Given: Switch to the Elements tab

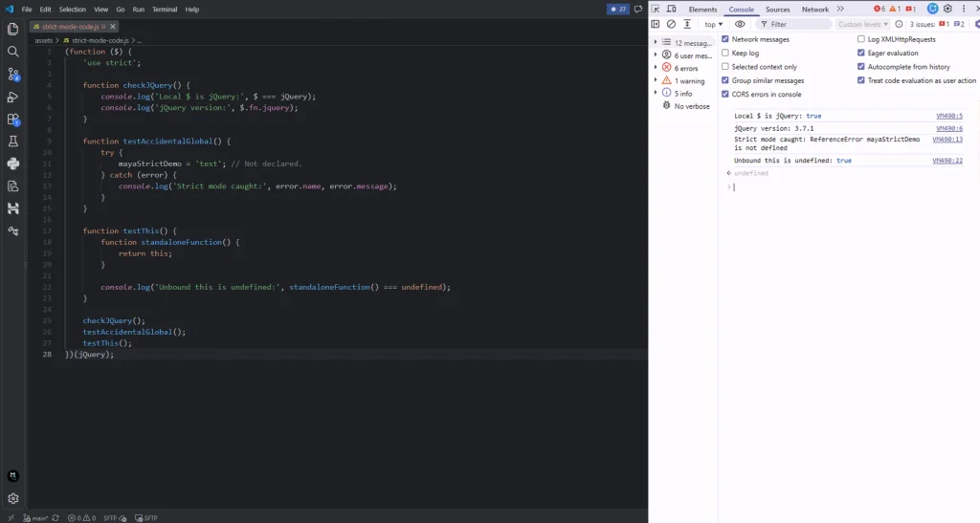Looking at the screenshot, I should [702, 10].
